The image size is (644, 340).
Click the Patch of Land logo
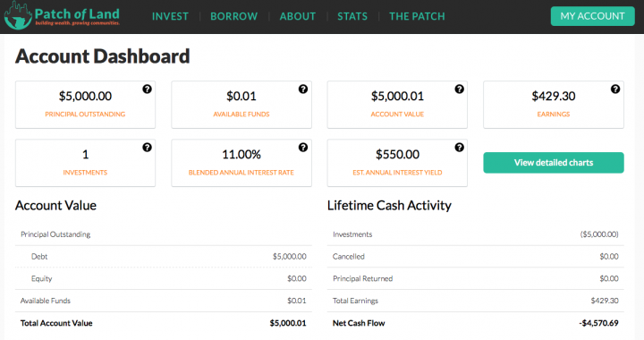point(62,16)
